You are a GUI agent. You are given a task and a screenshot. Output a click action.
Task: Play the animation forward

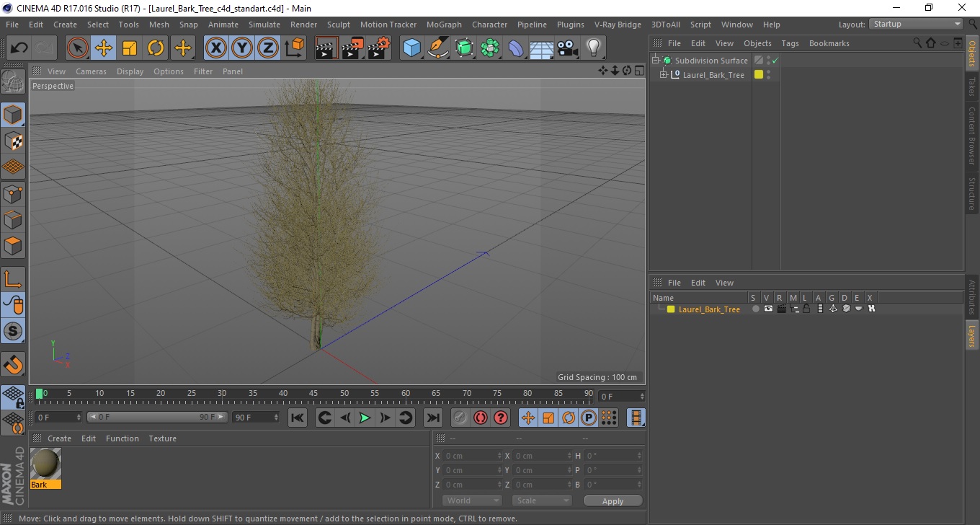(x=365, y=418)
